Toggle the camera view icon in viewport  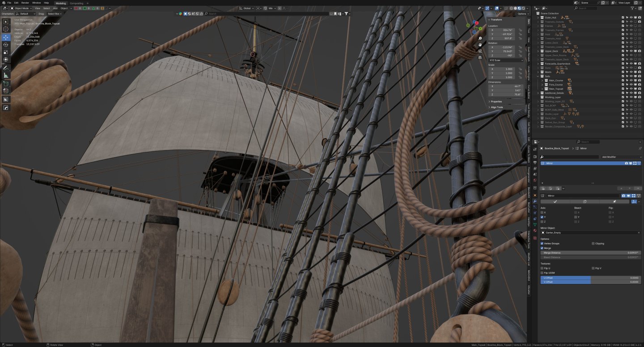click(x=480, y=51)
